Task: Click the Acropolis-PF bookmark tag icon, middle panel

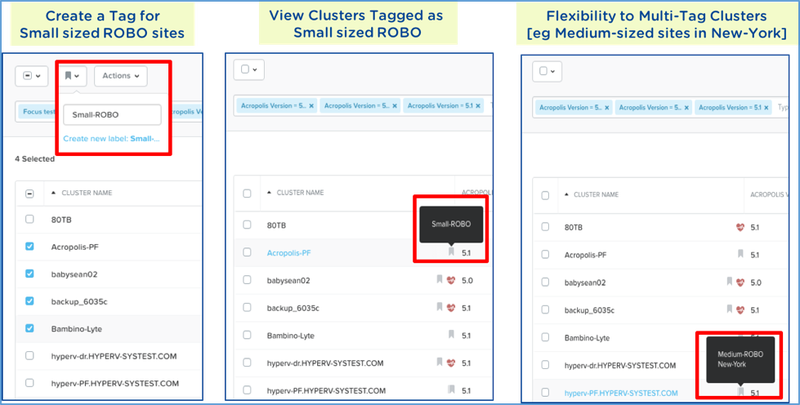Action: 451,252
